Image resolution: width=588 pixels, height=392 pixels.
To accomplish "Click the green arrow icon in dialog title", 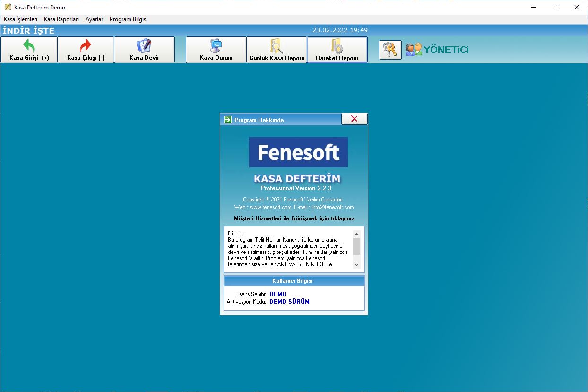I will [228, 120].
